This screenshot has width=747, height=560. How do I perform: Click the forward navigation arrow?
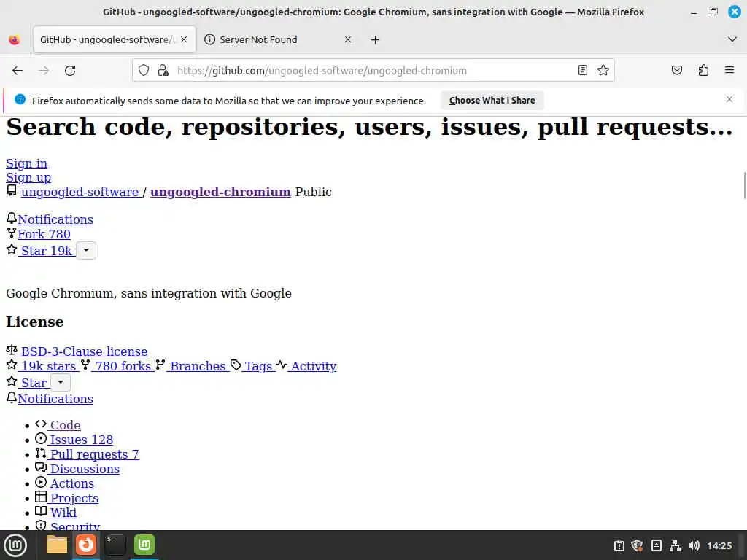pos(44,71)
